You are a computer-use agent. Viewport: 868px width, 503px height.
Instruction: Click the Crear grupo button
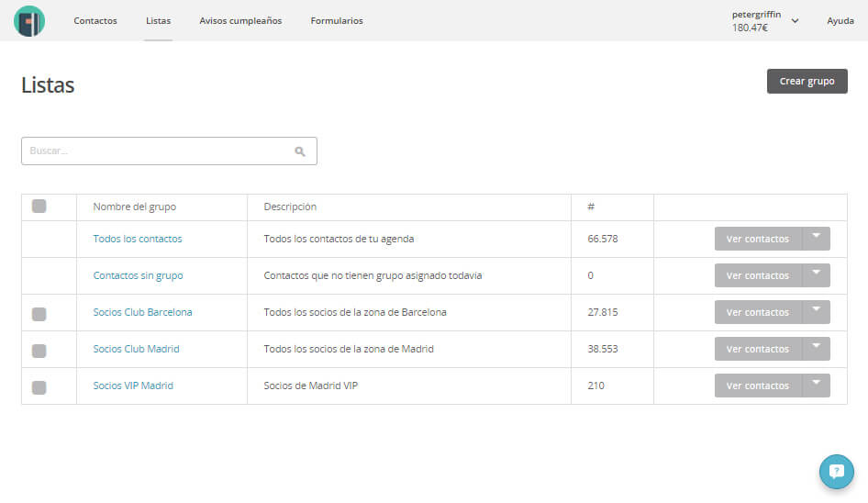807,81
